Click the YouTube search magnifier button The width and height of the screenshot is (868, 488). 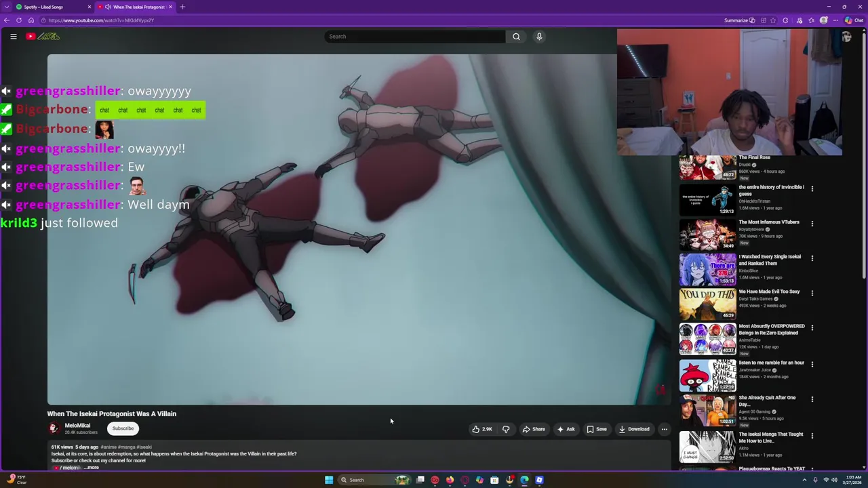516,37
